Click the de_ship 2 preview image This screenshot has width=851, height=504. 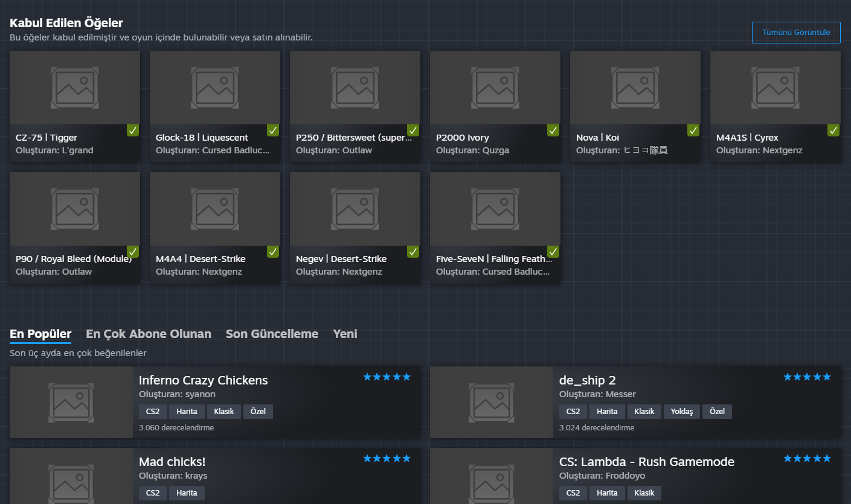pos(492,403)
